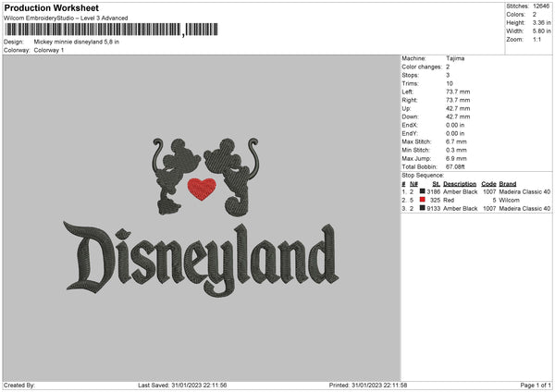
Task: Click the left kissing mouse silhouette
Action: click(174, 177)
